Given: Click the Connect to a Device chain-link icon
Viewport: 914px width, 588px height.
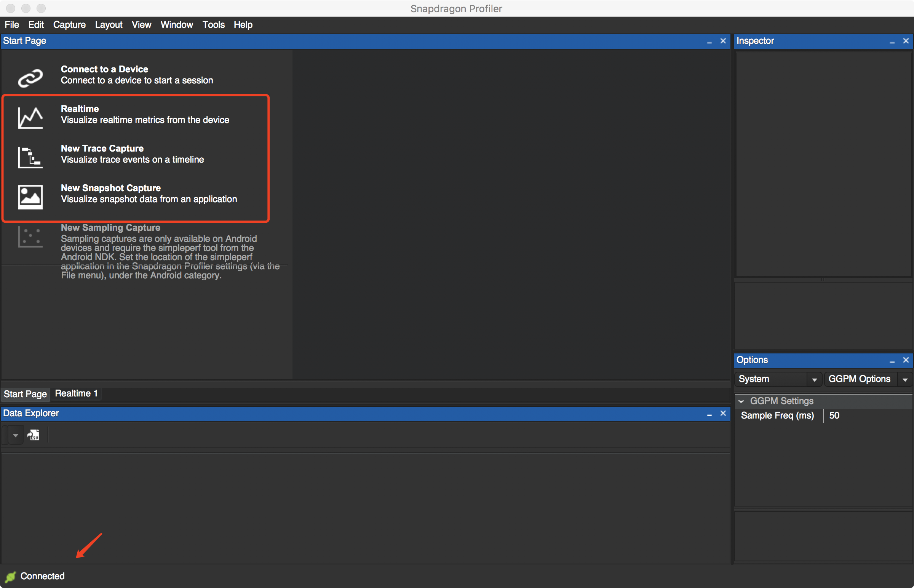Looking at the screenshot, I should (x=30, y=78).
